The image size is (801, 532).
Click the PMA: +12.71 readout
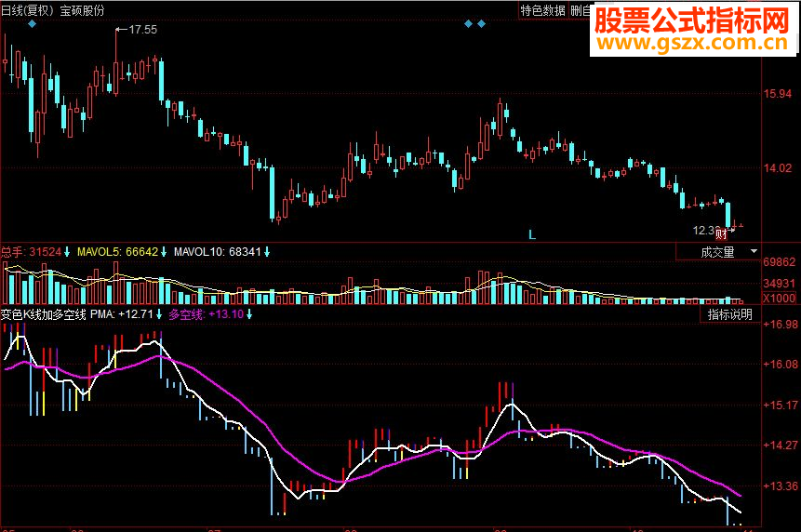tap(122, 314)
